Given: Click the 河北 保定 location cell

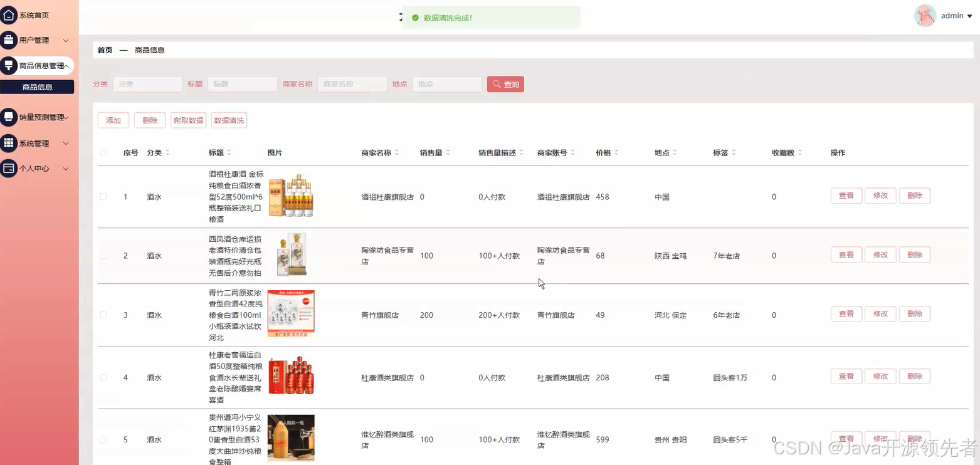Looking at the screenshot, I should (x=670, y=315).
